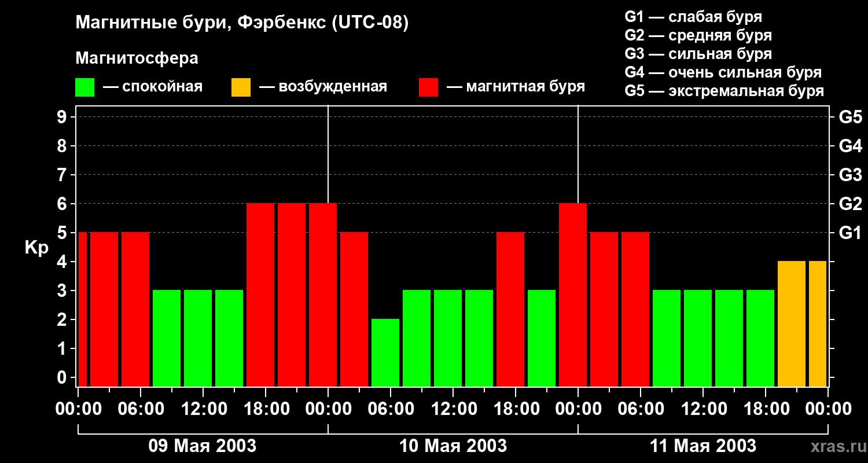
Task: Click the '— спокойная' legend label
Action: tap(153, 87)
